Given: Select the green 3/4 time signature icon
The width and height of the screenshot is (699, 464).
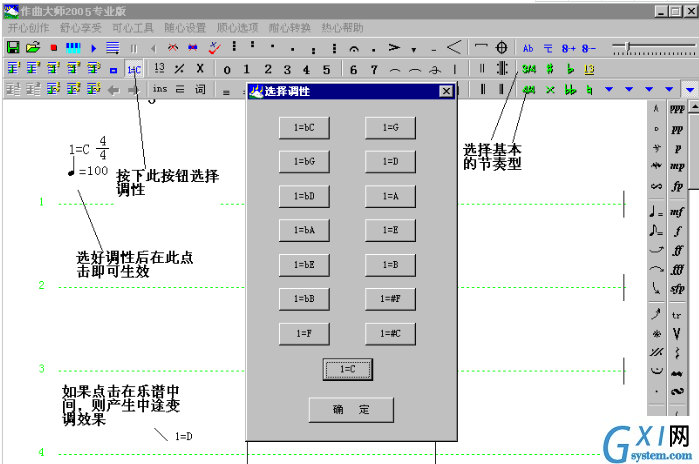Looking at the screenshot, I should [529, 69].
